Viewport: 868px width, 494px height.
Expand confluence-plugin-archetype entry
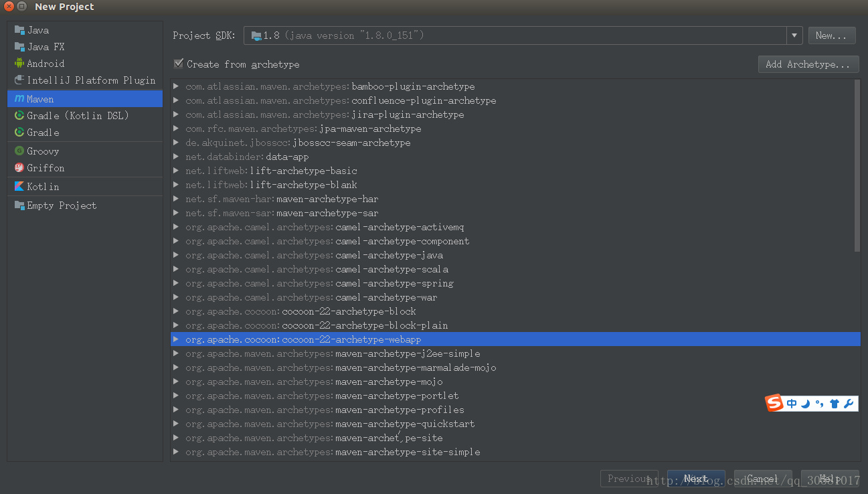(176, 100)
